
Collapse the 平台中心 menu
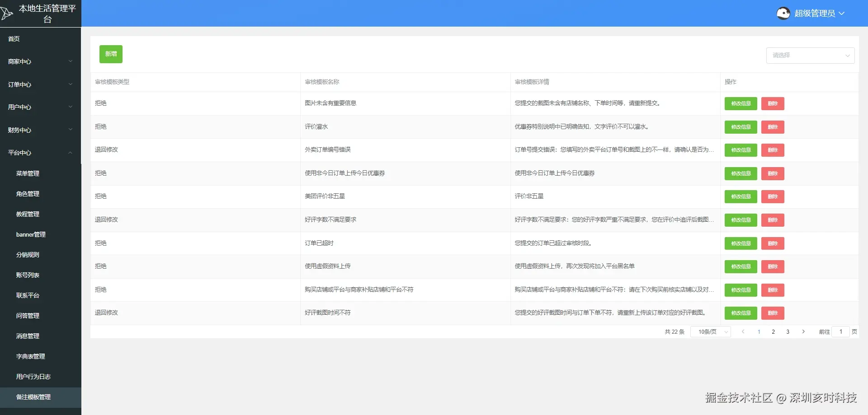pos(41,153)
